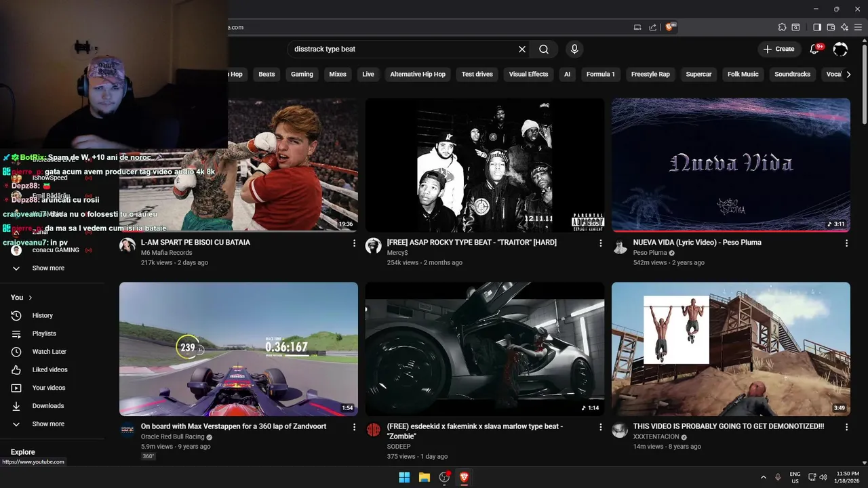Select the Live filter chip
The image size is (868, 488).
tap(368, 74)
